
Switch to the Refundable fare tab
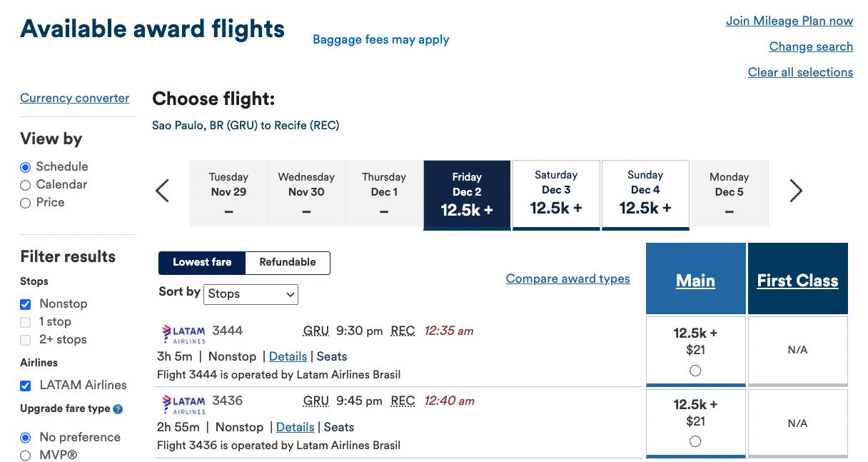click(x=288, y=263)
